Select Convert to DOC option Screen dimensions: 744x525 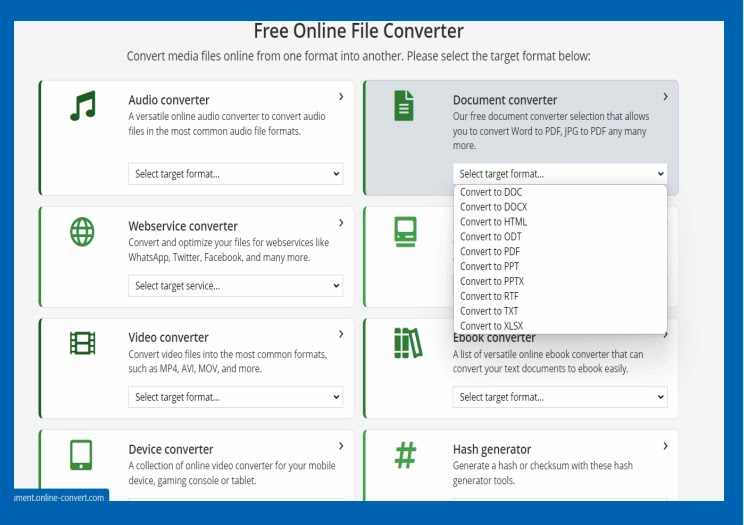pos(560,192)
